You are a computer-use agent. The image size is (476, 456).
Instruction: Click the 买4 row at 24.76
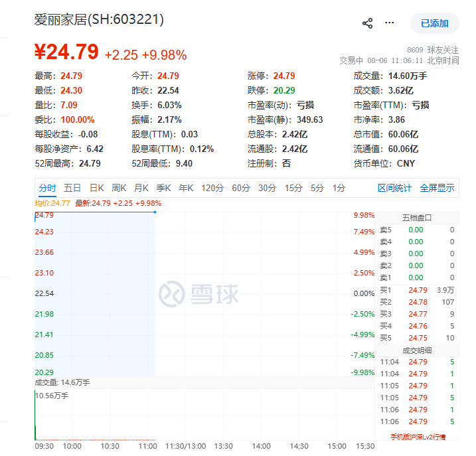click(417, 326)
